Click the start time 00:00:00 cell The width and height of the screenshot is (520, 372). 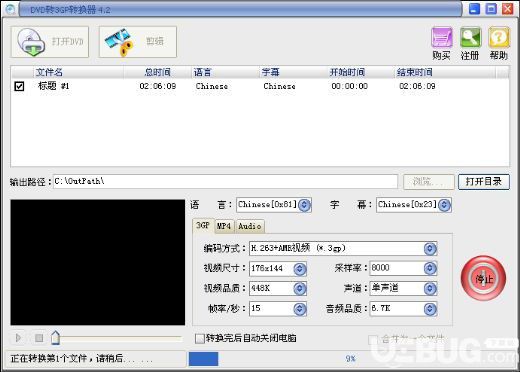(x=349, y=86)
